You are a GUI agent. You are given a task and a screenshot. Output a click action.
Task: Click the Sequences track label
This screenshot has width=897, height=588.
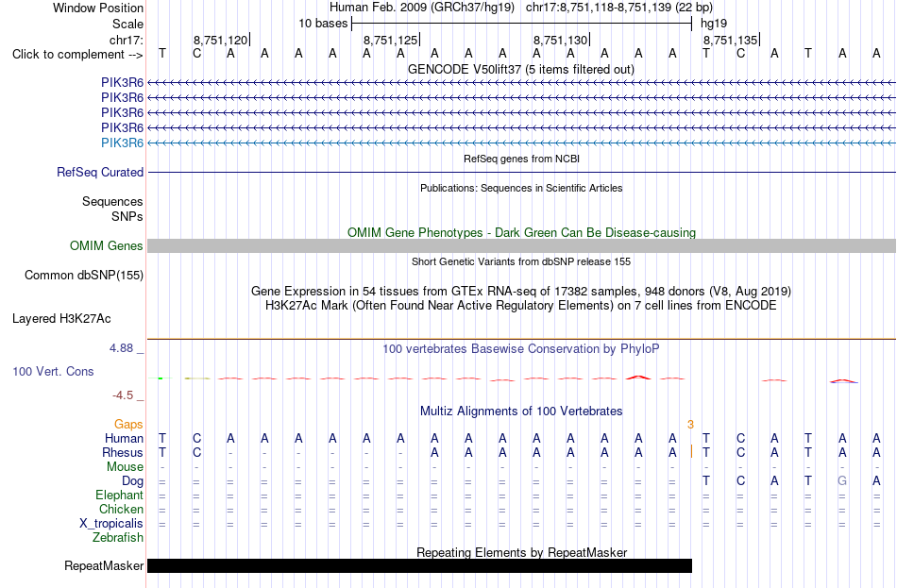point(112,201)
